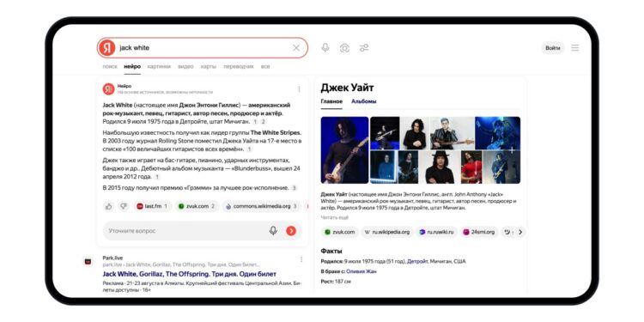The width and height of the screenshot is (644, 322).
Task: Switch to the картинки tab
Action: pyautogui.click(x=159, y=66)
